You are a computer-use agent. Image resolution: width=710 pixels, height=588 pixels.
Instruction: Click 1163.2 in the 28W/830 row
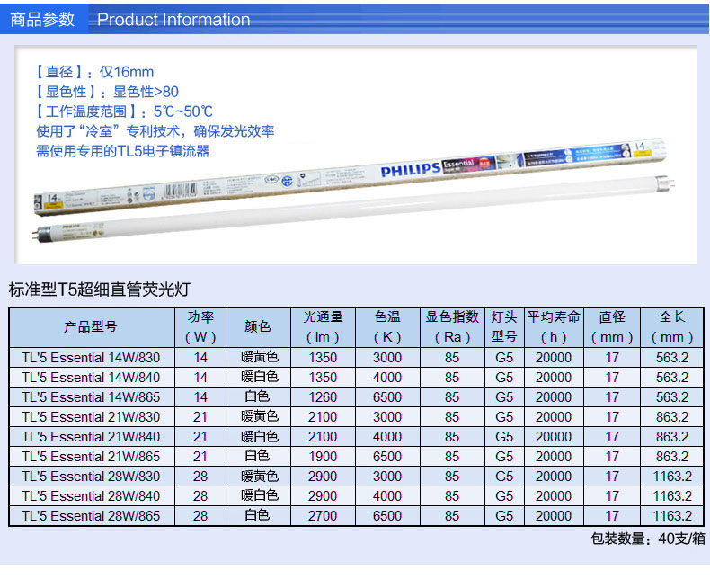tap(672, 477)
